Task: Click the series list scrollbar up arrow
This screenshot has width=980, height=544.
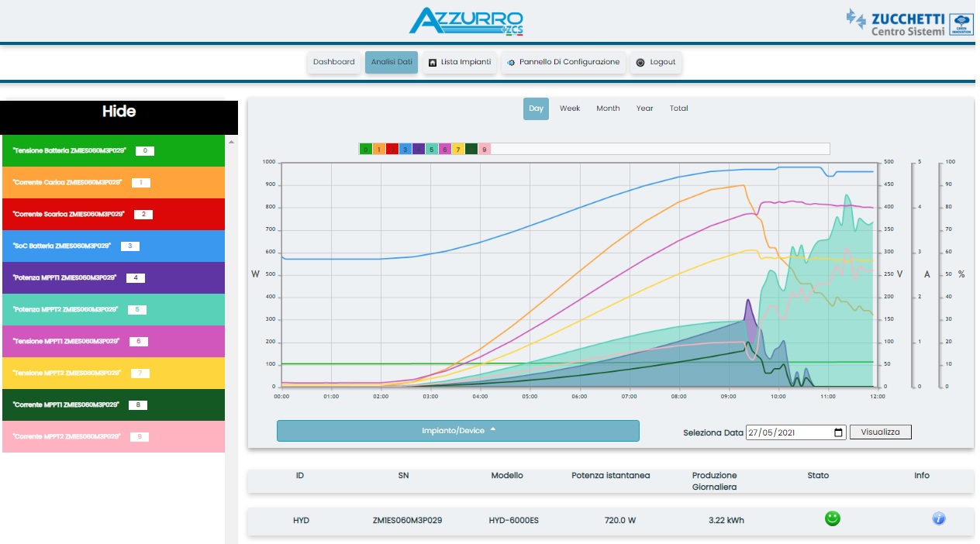Action: (x=230, y=142)
